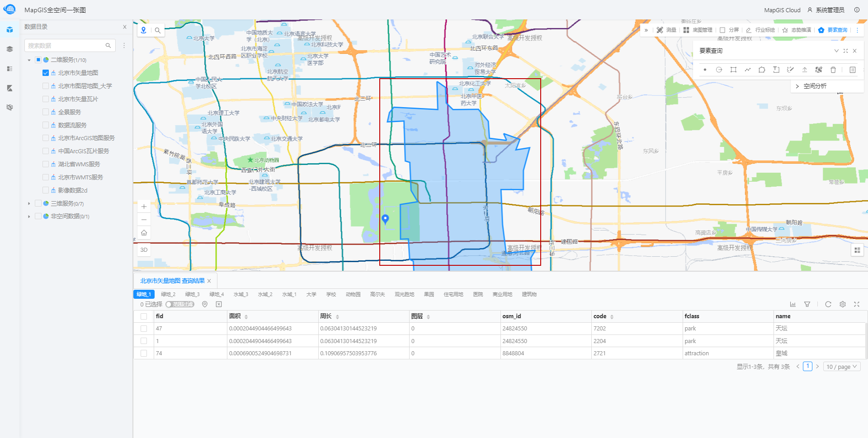Toggle the 范围过滤 switch

point(180,304)
